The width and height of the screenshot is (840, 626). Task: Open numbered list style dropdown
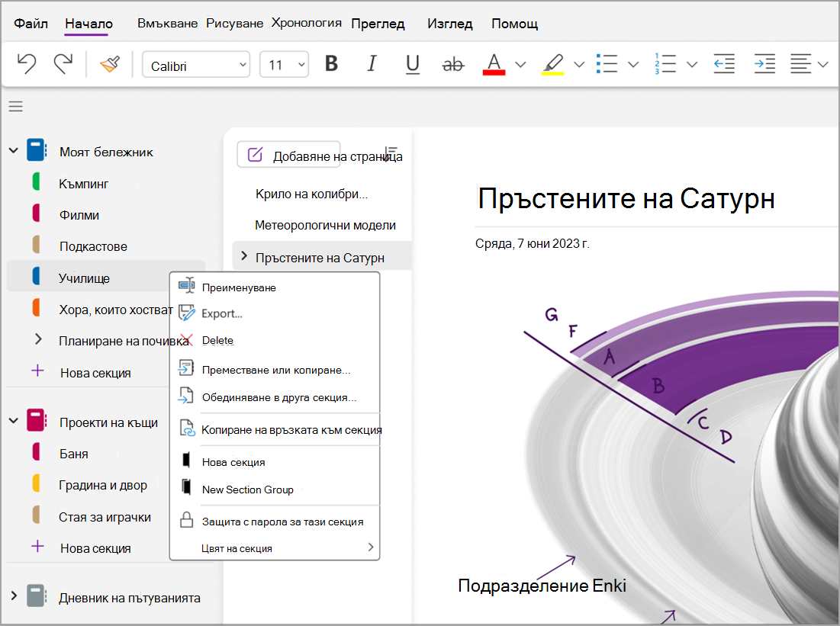692,64
